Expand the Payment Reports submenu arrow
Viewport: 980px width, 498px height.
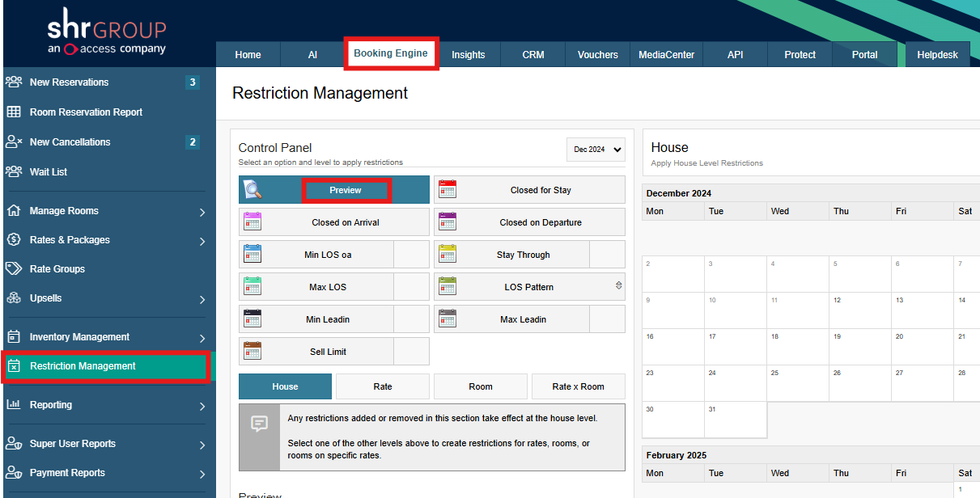[202, 474]
